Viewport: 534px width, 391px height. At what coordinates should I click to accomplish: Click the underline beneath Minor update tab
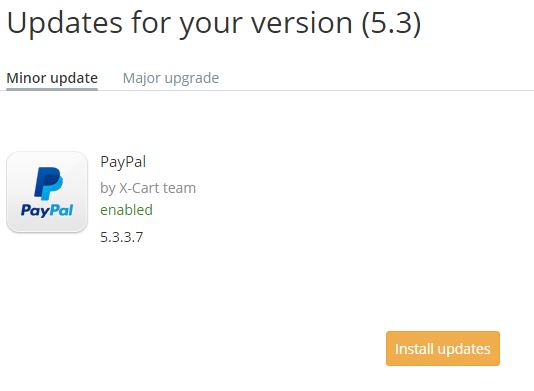click(52, 89)
